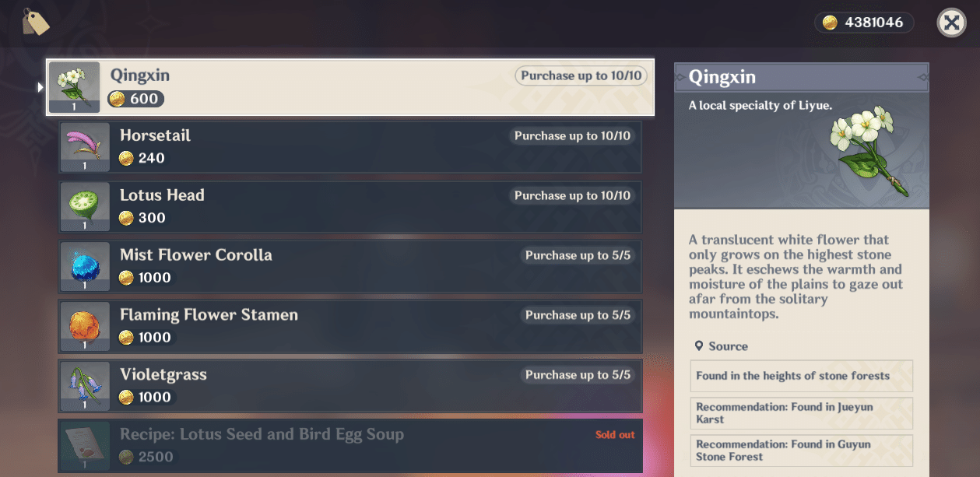Click the 4381046 Mora balance display
980x477 pixels.
(873, 23)
